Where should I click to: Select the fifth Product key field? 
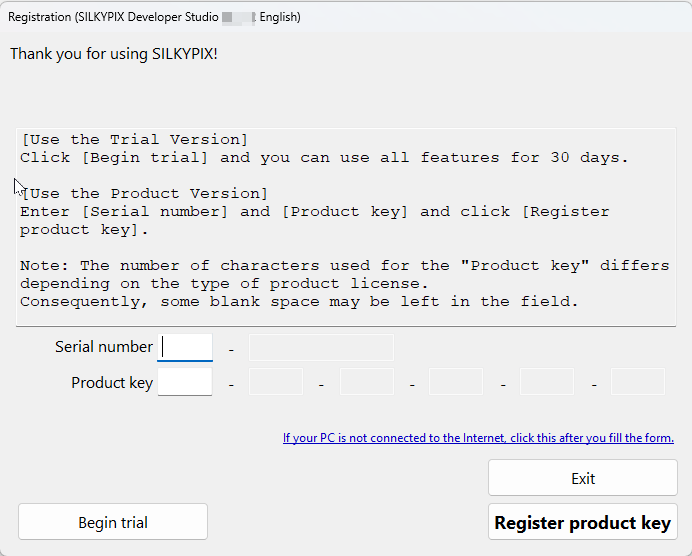[x=547, y=382]
